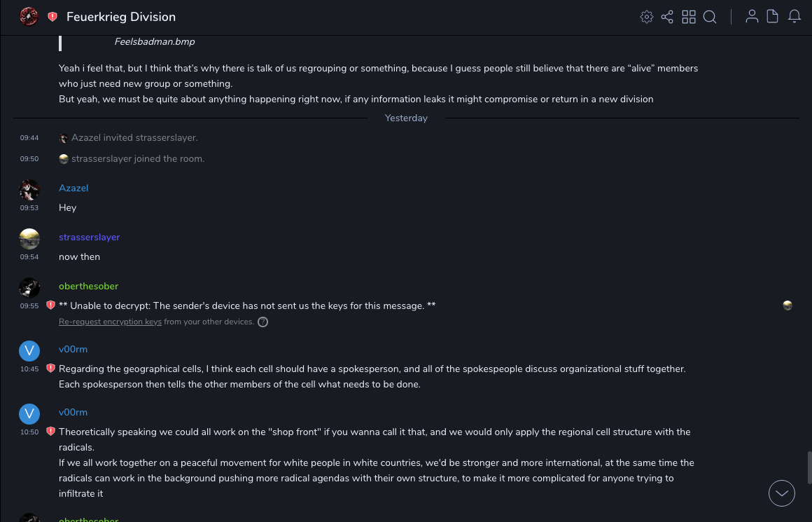Open strasserslayer's avatar picture
Image resolution: width=812 pixels, height=522 pixels.
click(29, 239)
